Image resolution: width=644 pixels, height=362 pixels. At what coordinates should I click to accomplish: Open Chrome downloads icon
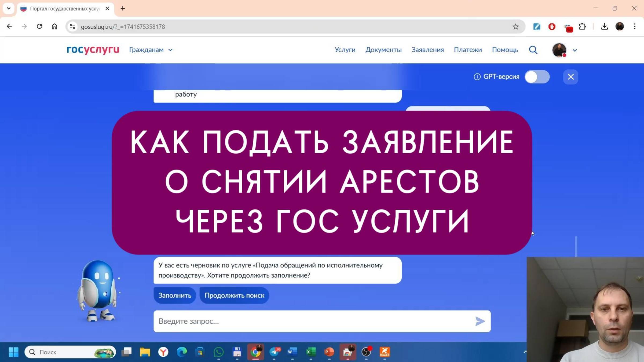click(x=604, y=26)
